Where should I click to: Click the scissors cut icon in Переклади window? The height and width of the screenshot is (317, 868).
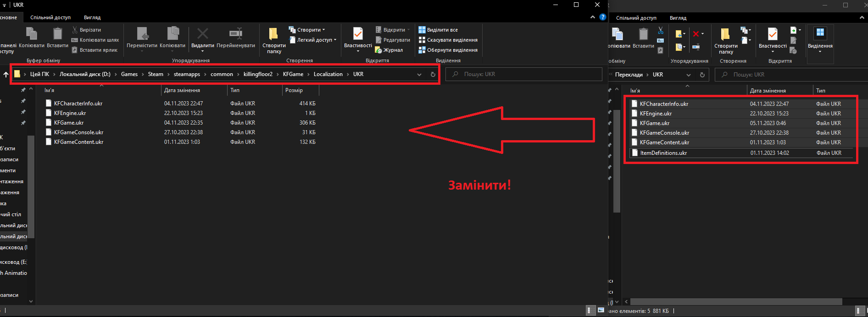click(661, 30)
